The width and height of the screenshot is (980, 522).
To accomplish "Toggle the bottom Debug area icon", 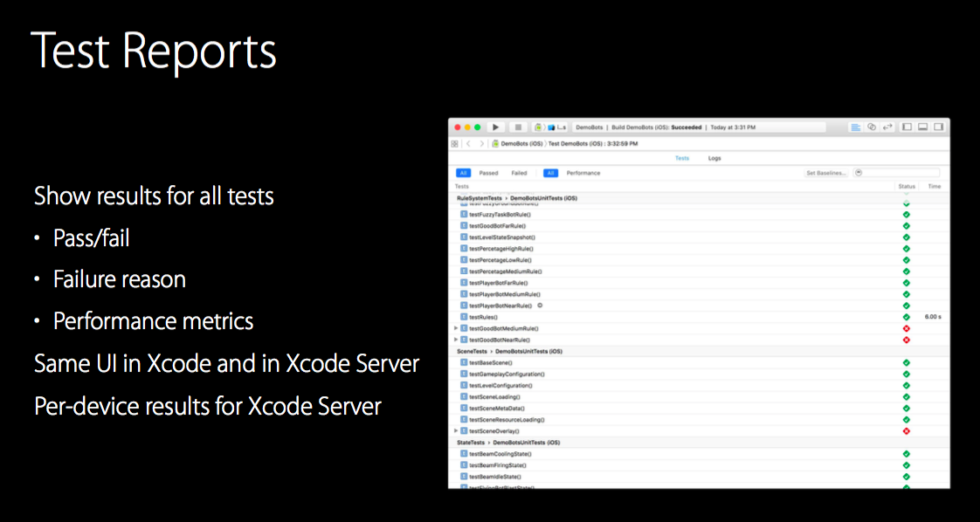I will (x=922, y=127).
